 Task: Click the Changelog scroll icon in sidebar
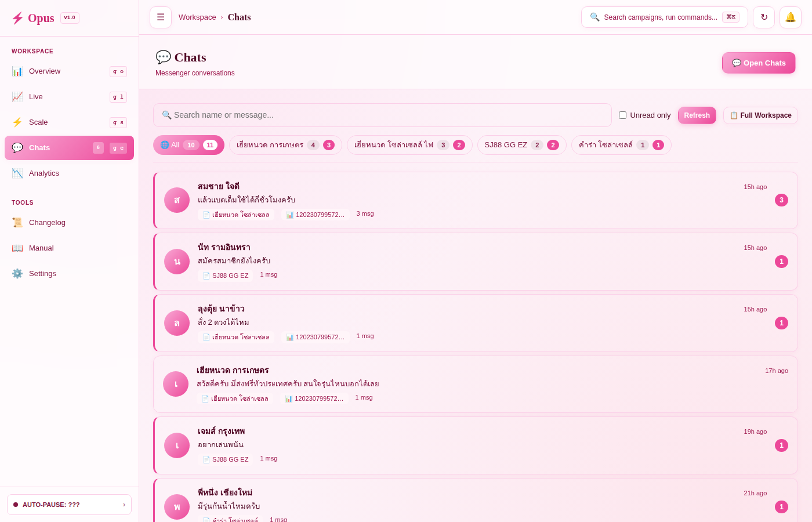17,223
